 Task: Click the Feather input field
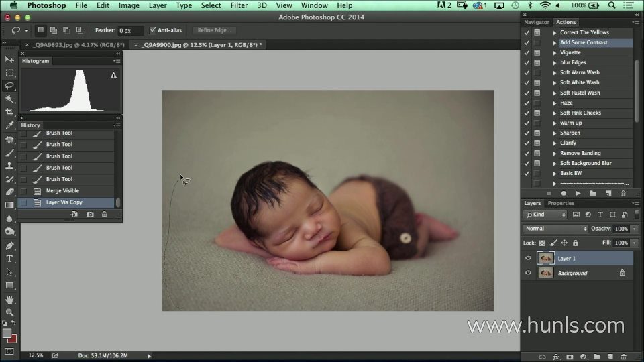click(x=131, y=30)
